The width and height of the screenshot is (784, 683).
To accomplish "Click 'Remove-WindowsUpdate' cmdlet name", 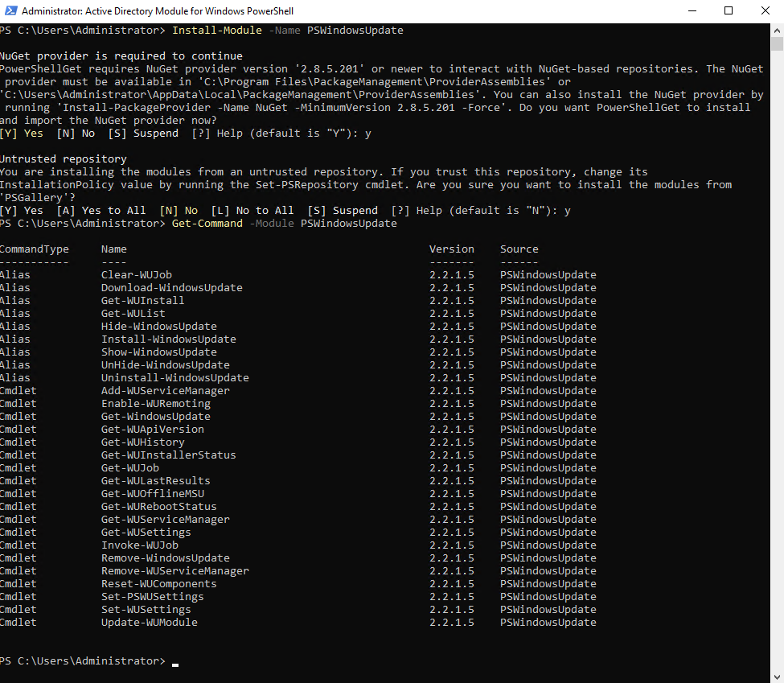I will [166, 558].
